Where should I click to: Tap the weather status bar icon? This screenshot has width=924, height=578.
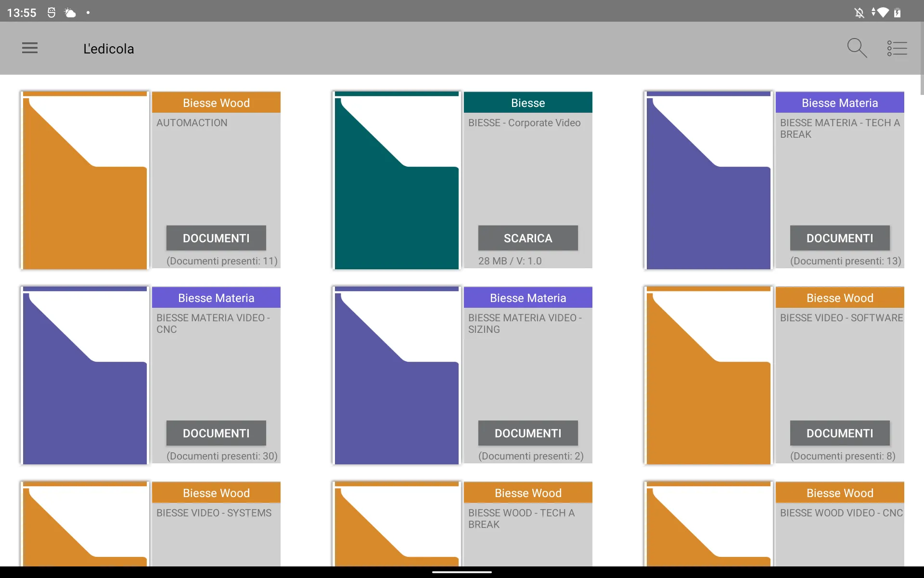[70, 13]
